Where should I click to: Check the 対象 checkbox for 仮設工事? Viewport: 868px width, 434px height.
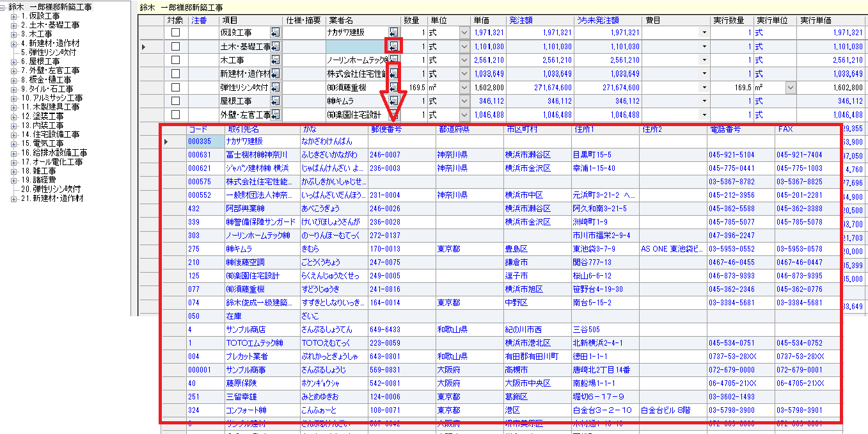click(x=175, y=33)
